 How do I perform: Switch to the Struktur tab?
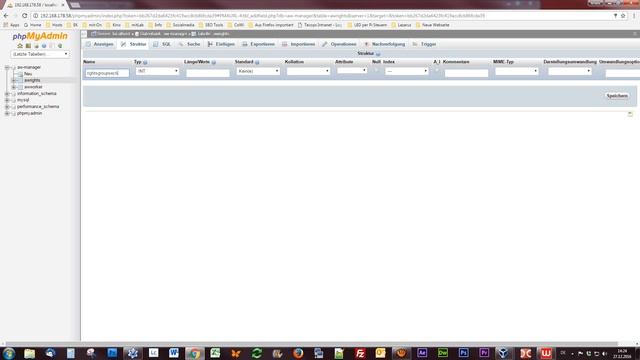click(x=133, y=44)
